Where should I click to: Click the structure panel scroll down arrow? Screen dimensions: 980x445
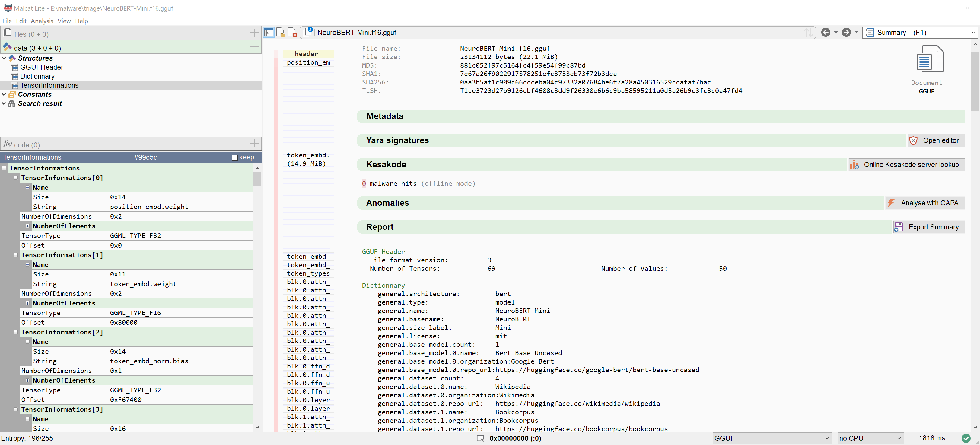257,427
